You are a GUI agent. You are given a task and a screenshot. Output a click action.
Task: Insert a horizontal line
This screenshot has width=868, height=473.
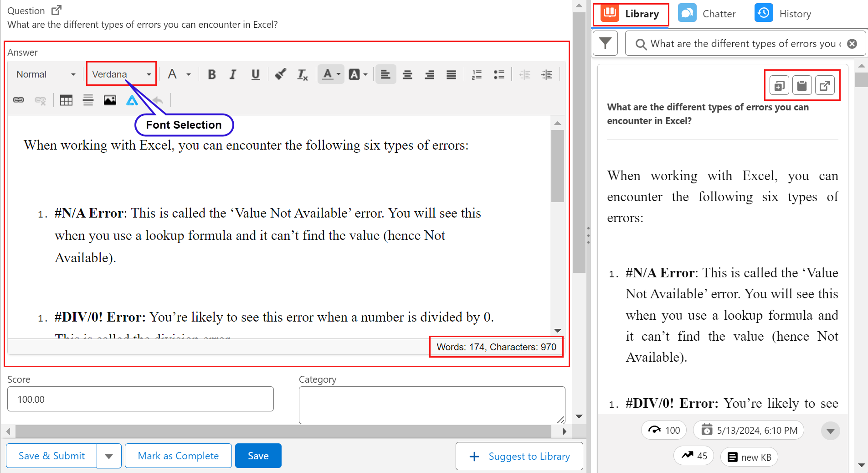pyautogui.click(x=88, y=100)
